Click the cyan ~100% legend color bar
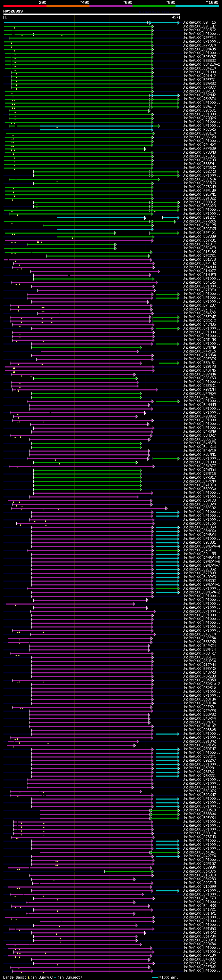The height and width of the screenshot is (980, 222). (x=197, y=6)
